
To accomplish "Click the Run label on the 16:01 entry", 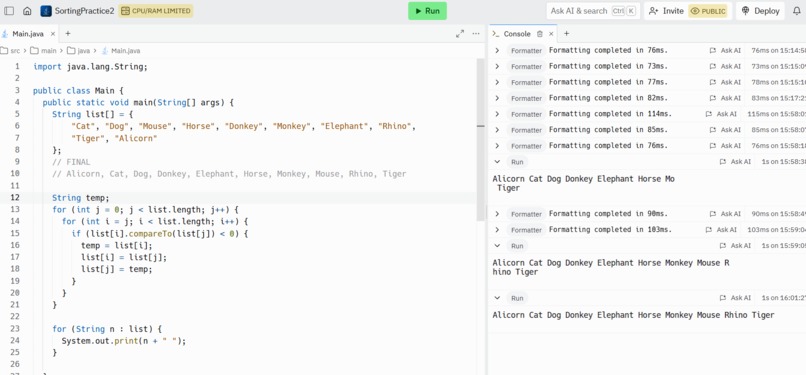I will (517, 298).
